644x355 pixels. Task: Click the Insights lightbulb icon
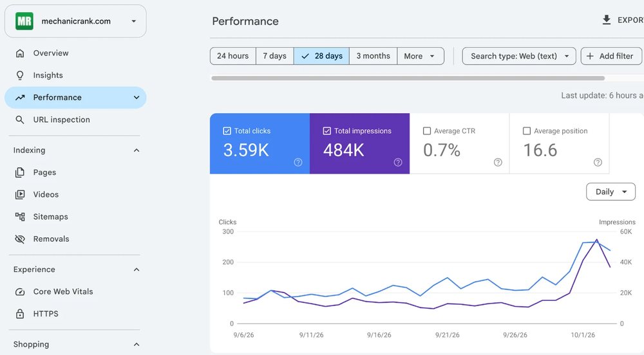click(x=20, y=75)
